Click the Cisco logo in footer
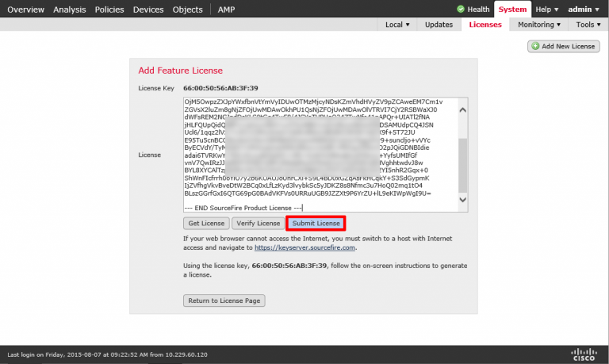The image size is (609, 364). (584, 354)
